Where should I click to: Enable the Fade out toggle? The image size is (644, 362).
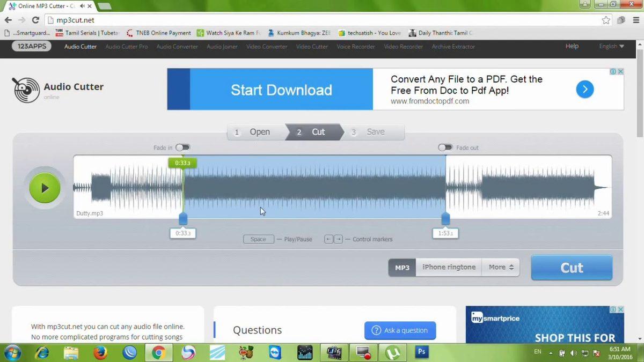(x=445, y=147)
